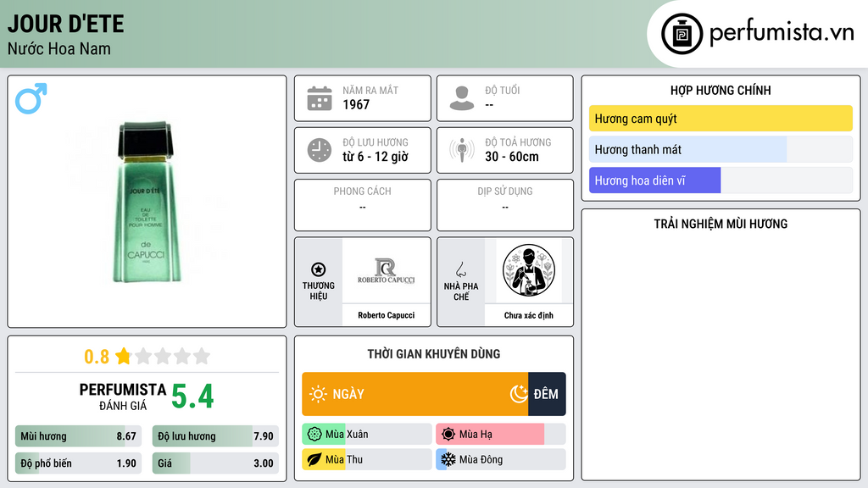Select the Đêm night segment
This screenshot has height=488, width=868.
click(547, 394)
